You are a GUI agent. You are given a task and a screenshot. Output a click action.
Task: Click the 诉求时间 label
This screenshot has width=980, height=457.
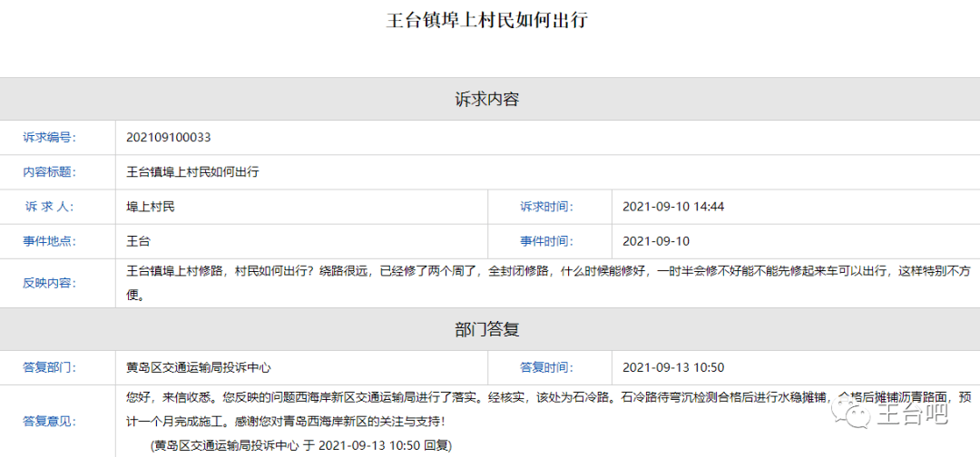point(547,207)
